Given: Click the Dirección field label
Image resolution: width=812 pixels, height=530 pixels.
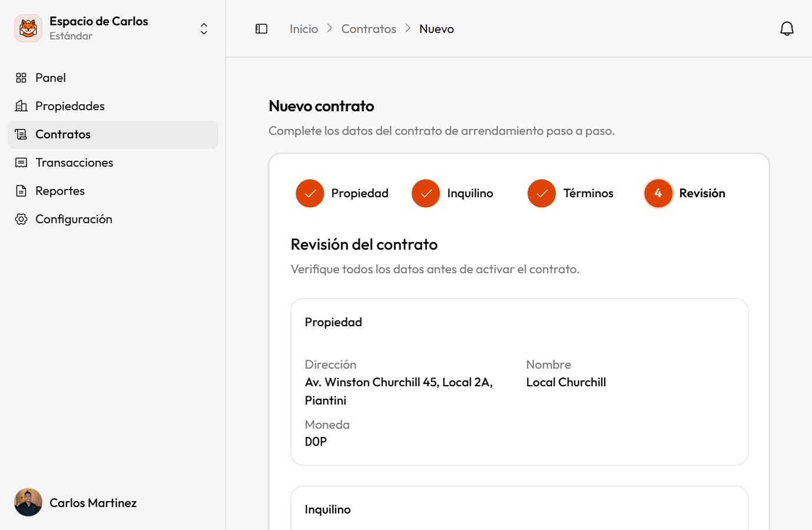Looking at the screenshot, I should 330,365.
